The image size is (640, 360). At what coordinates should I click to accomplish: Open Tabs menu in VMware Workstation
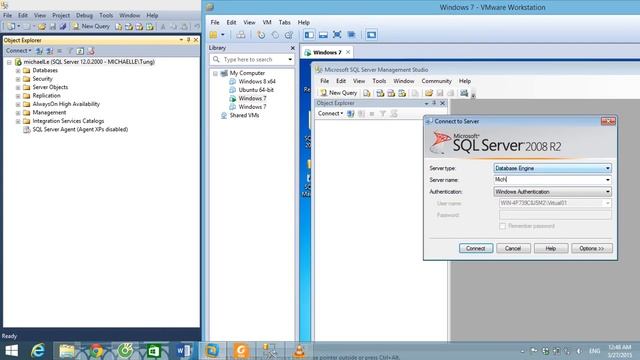tap(284, 22)
